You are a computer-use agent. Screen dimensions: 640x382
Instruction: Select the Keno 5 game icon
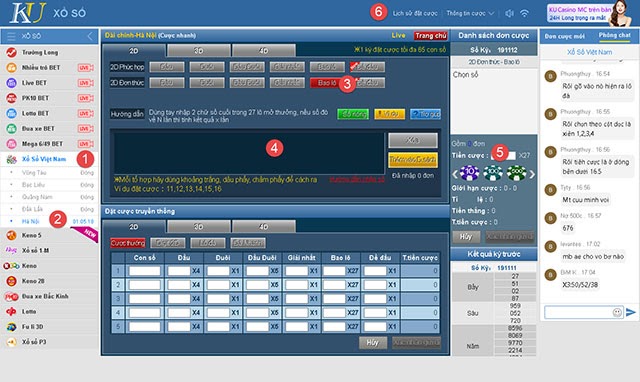[x=11, y=235]
